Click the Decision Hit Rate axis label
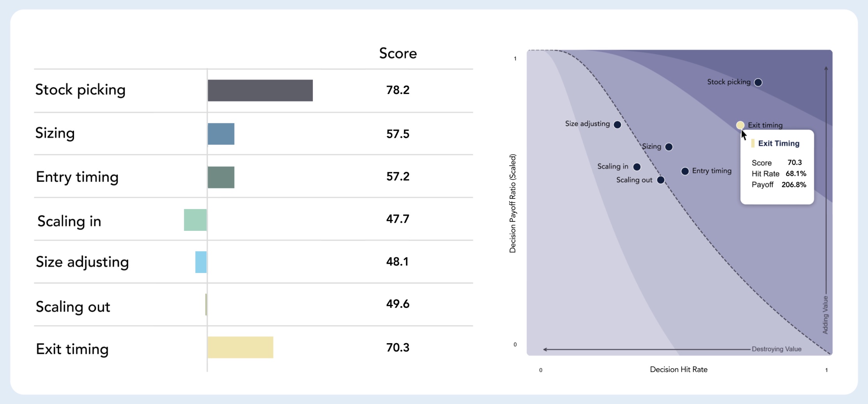This screenshot has width=868, height=404. 678,369
